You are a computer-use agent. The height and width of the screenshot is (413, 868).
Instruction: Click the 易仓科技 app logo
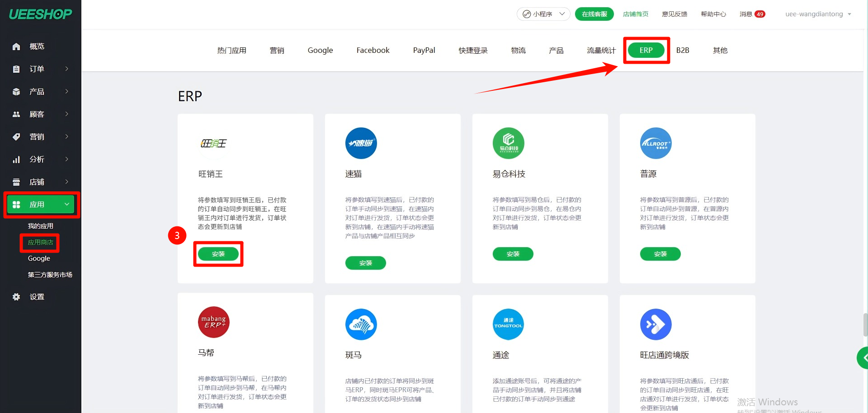pyautogui.click(x=509, y=143)
